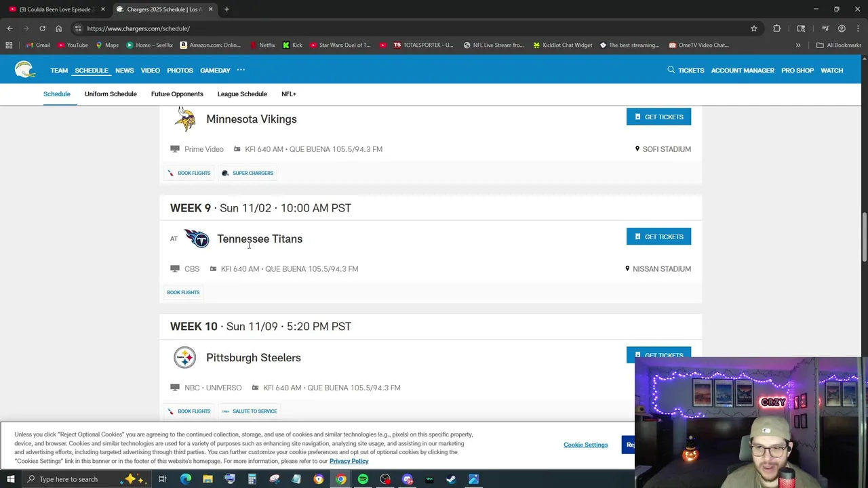Click the Pittsburgh Steelers team logo
Image resolution: width=868 pixels, height=488 pixels.
tap(184, 357)
